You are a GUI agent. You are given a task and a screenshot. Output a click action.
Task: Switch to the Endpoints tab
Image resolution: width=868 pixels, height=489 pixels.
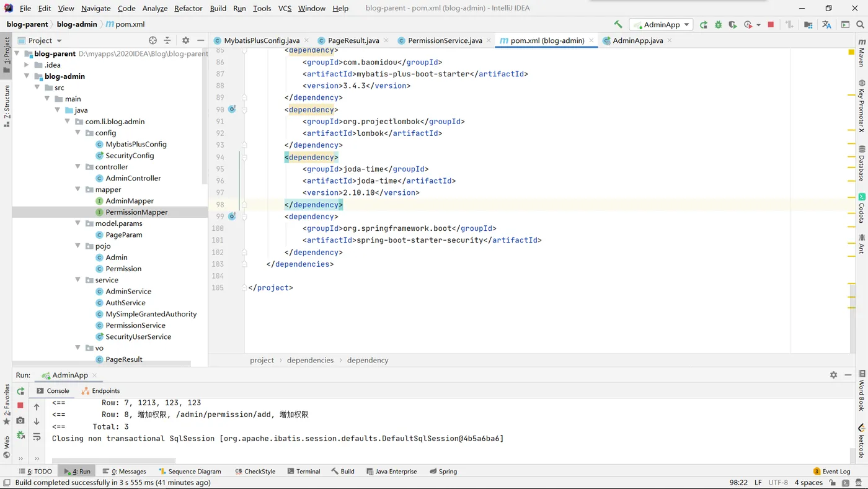(x=100, y=391)
